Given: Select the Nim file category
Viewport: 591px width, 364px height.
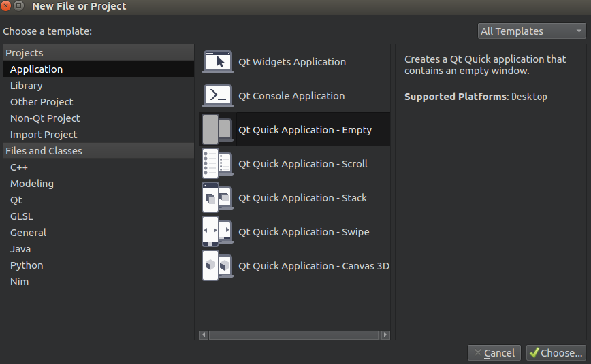Looking at the screenshot, I should tap(98, 282).
